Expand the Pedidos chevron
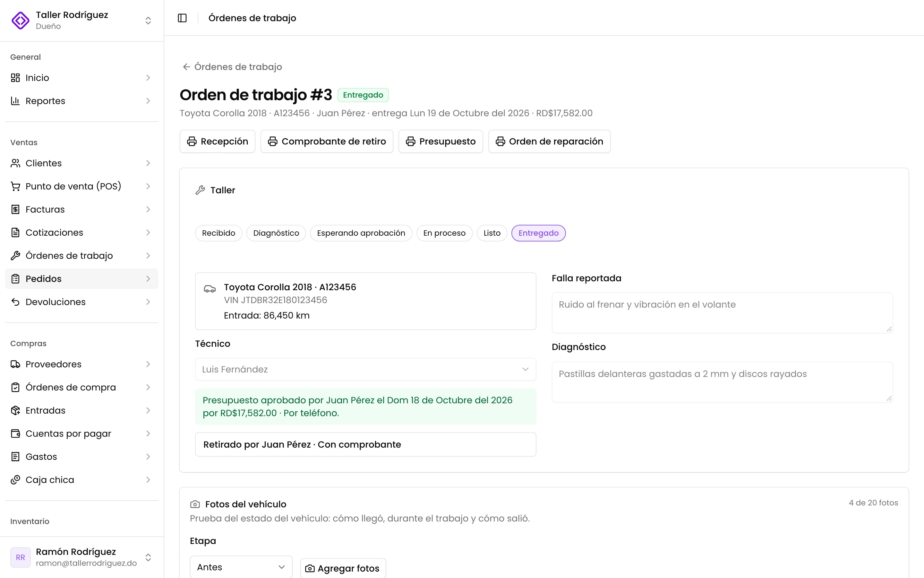Viewport: 924px width, 578px height. tap(148, 279)
